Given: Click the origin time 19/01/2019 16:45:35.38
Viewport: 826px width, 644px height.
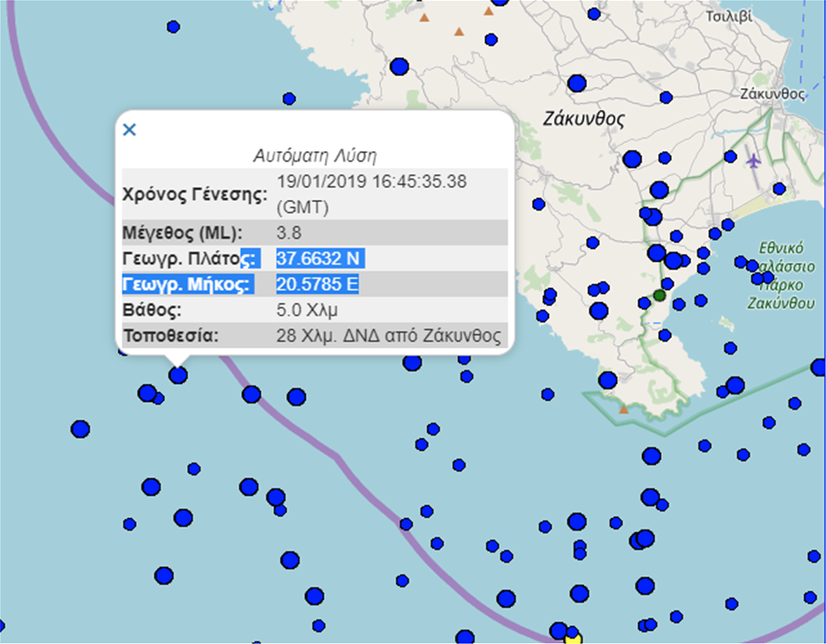Looking at the screenshot, I should (x=372, y=181).
